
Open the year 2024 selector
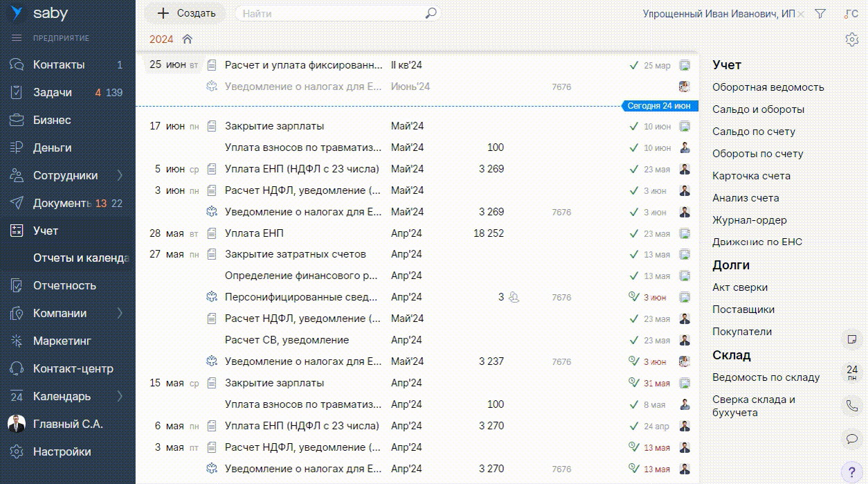tap(161, 39)
